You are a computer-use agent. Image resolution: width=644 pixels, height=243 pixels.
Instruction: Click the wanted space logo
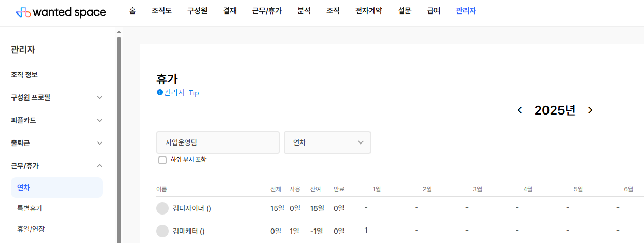coord(61,12)
